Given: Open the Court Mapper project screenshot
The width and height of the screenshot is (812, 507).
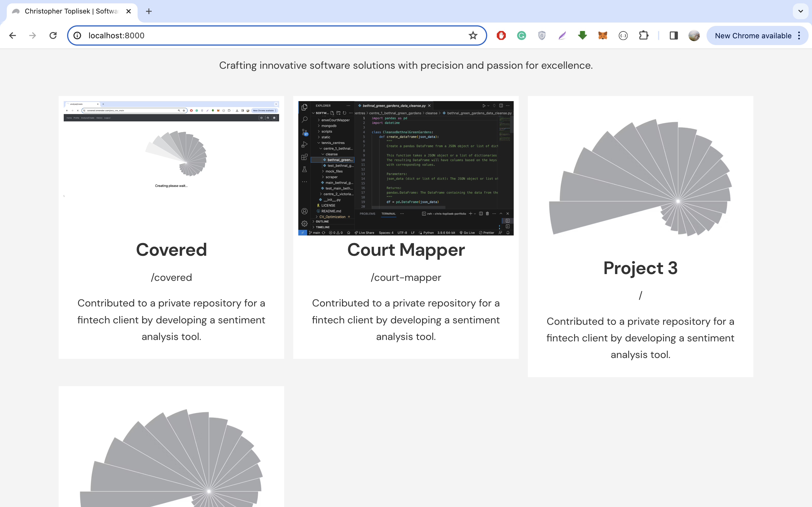Looking at the screenshot, I should (406, 168).
